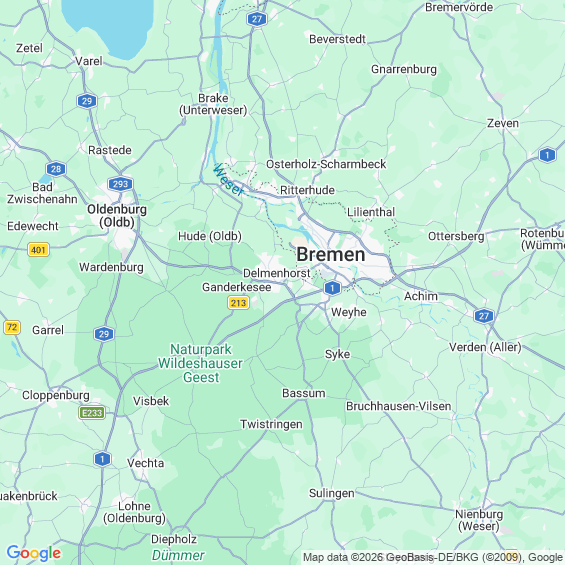The height and width of the screenshot is (565, 565).
Task: Click the map data copyright text
Action: (x=433, y=557)
